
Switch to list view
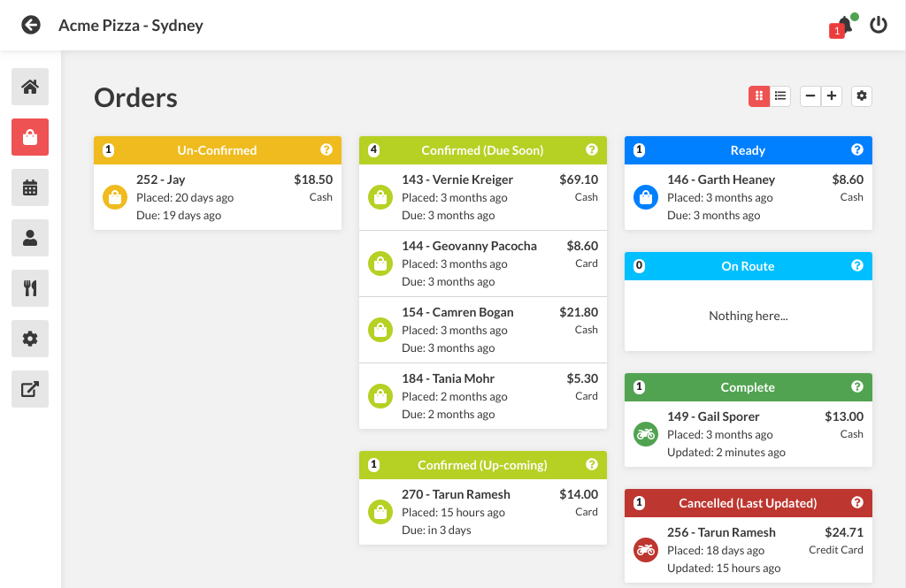click(780, 96)
